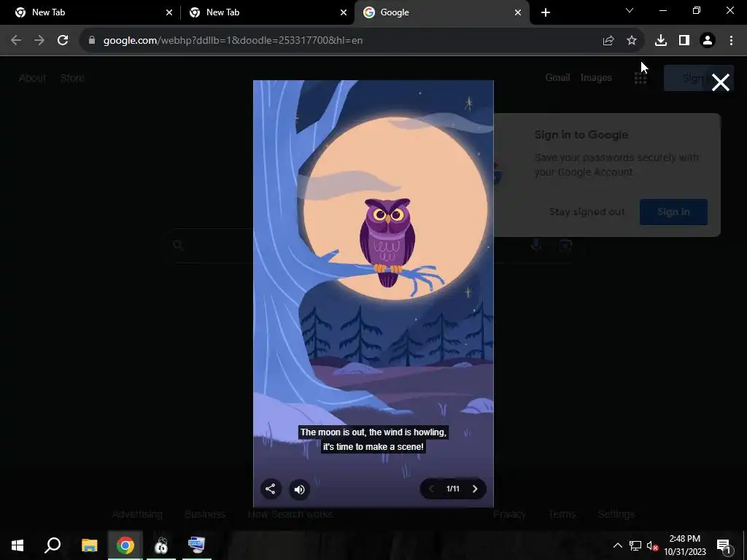Click Chrome icon in taskbar

[125, 545]
